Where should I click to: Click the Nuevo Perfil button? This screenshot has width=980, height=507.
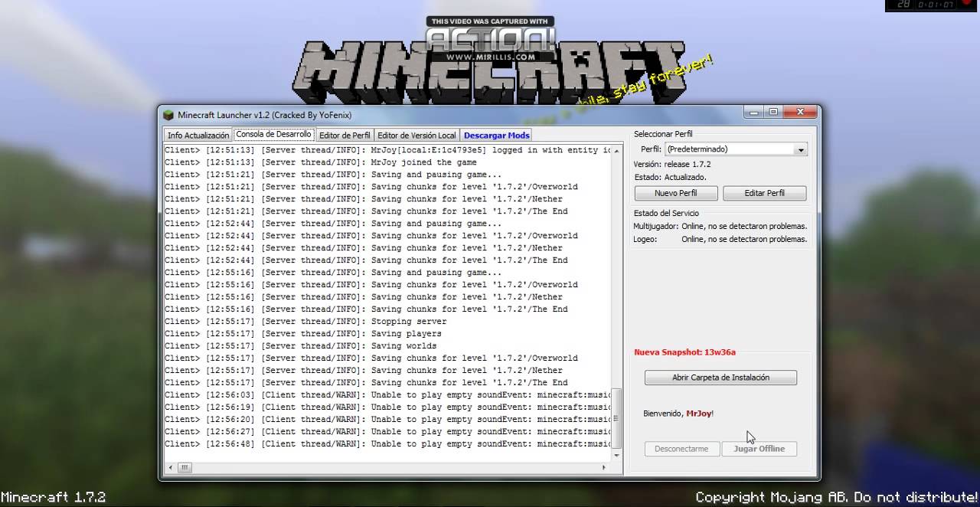[675, 193]
